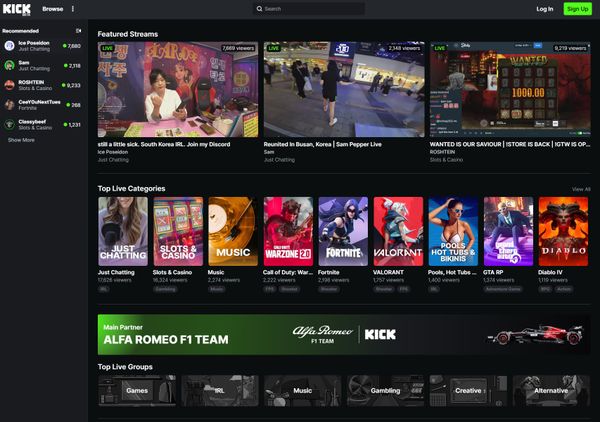
Task: Click title 'still a little sick. South Korea IRL'
Action: pyautogui.click(x=164, y=144)
